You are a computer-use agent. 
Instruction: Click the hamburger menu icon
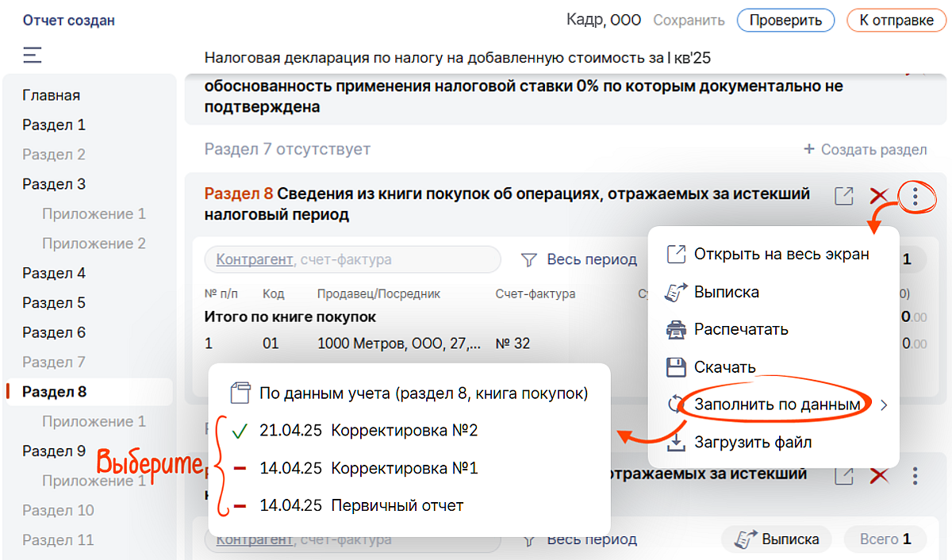pyautogui.click(x=33, y=55)
